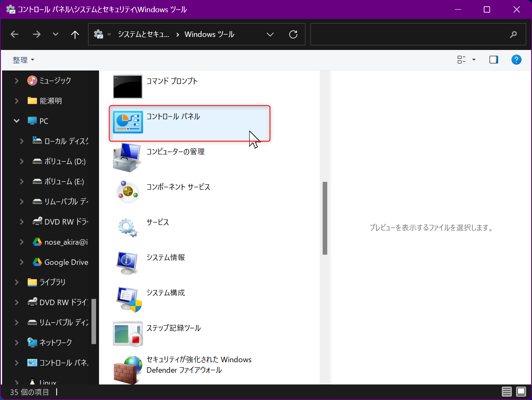Open the コンポーネント サービス icon
This screenshot has height=400, width=532.
click(x=128, y=192)
